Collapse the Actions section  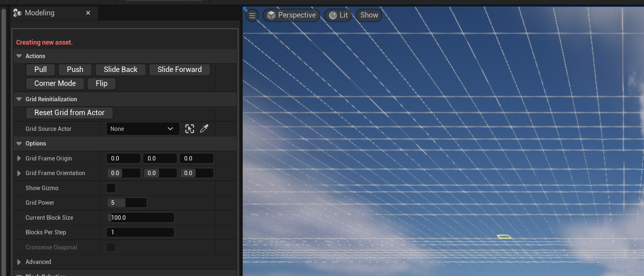point(19,56)
